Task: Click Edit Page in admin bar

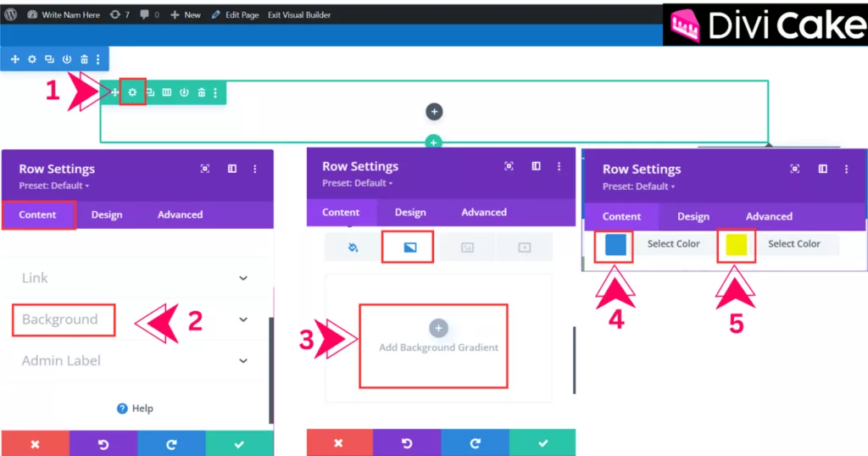Action: (235, 14)
